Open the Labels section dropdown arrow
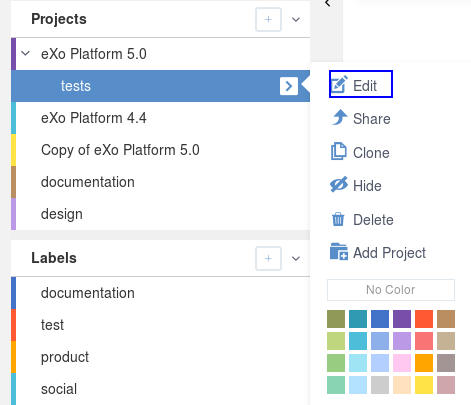 pyautogui.click(x=296, y=258)
